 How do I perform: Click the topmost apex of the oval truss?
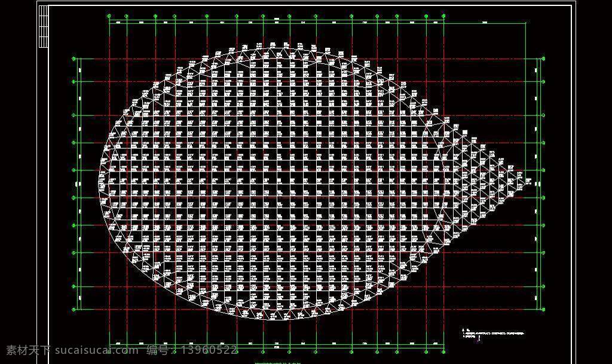pyautogui.click(x=279, y=48)
